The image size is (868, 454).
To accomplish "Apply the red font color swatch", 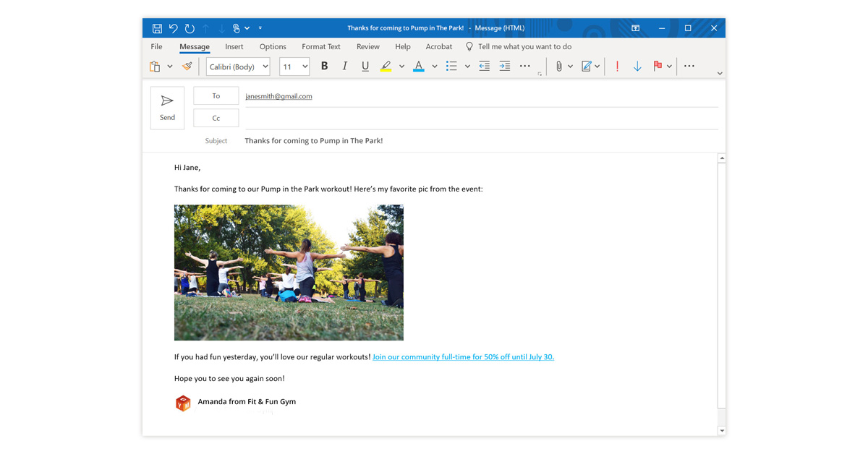I will pos(418,67).
